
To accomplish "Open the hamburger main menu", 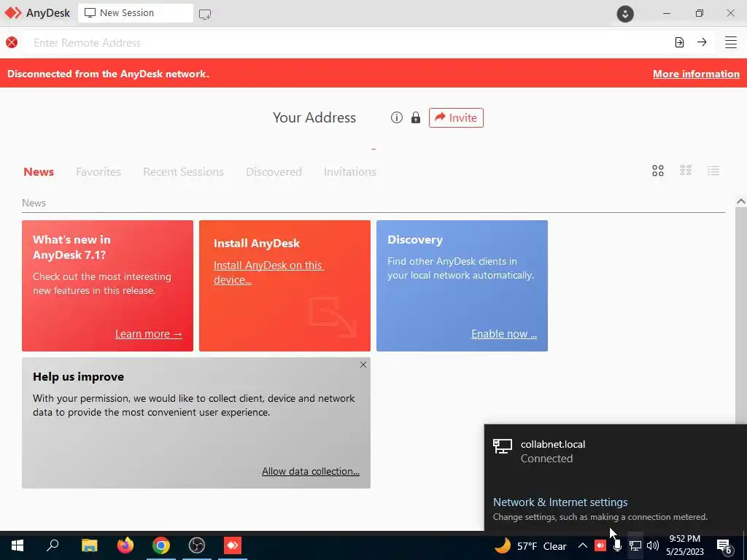I will tap(731, 42).
